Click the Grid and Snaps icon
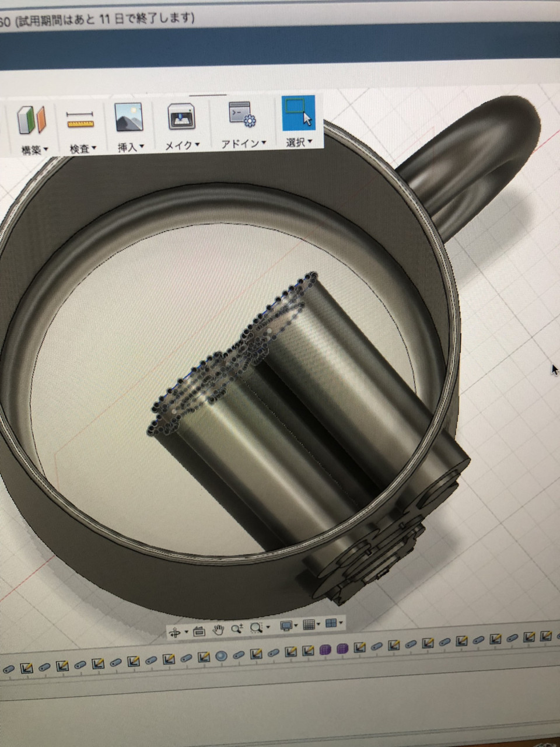Image resolution: width=560 pixels, height=747 pixels. point(309,625)
